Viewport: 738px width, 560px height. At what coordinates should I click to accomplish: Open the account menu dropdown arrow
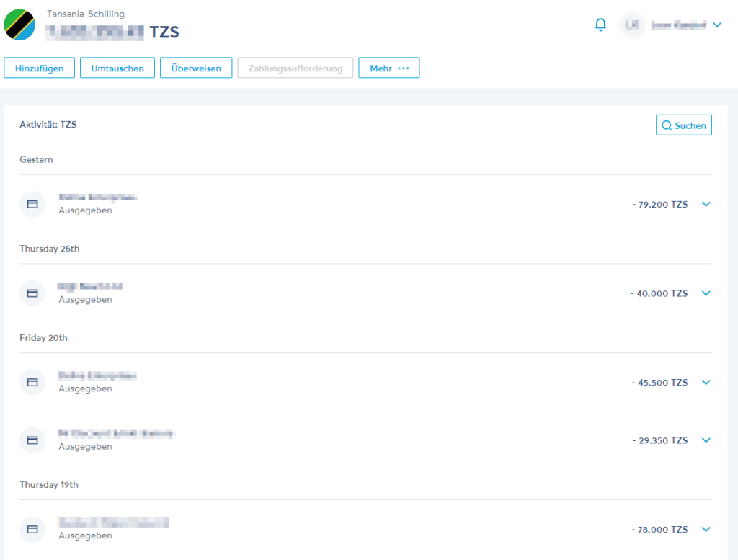717,25
